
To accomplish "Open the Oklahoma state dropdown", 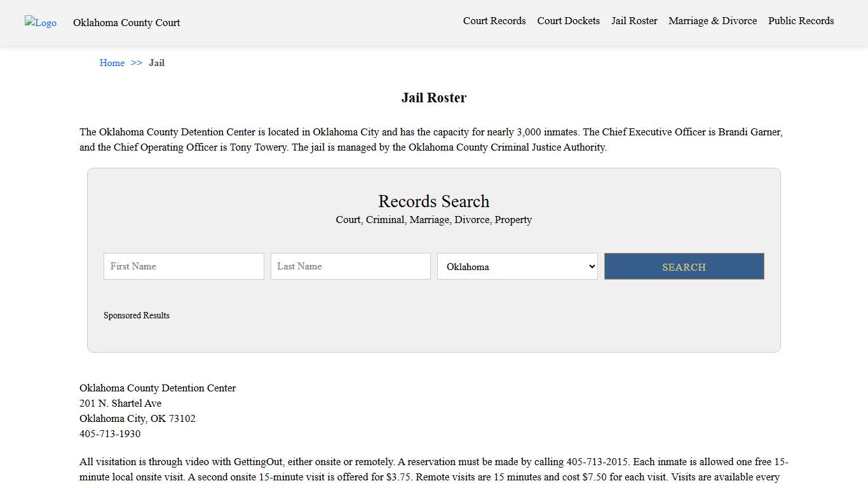I will [517, 266].
